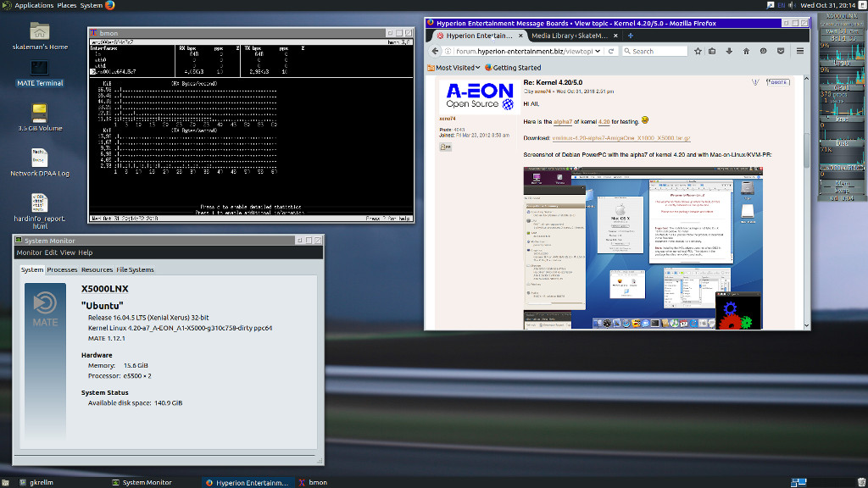Screen dimensions: 868x488
Task: Activate bmon in the bottom taskbar
Action: (314, 482)
